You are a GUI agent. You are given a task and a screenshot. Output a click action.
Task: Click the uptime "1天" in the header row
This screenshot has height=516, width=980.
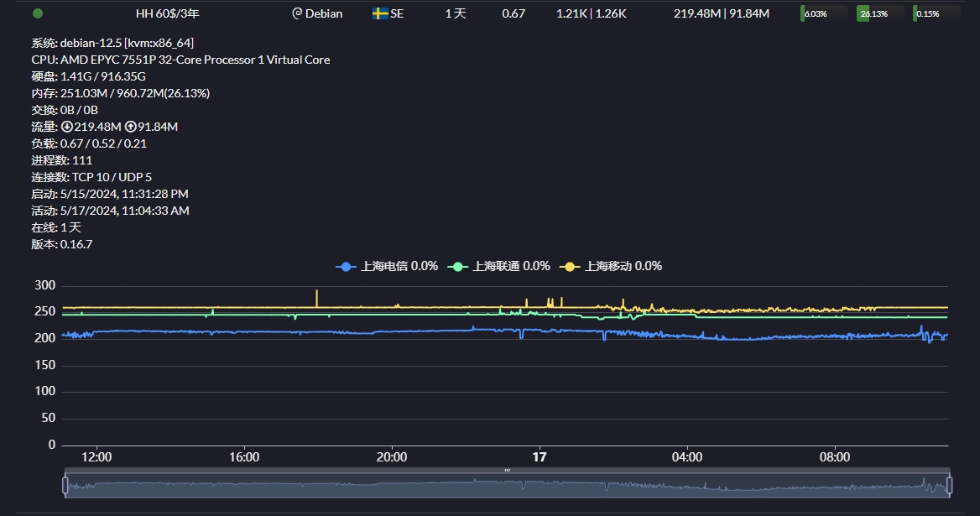[x=456, y=13]
